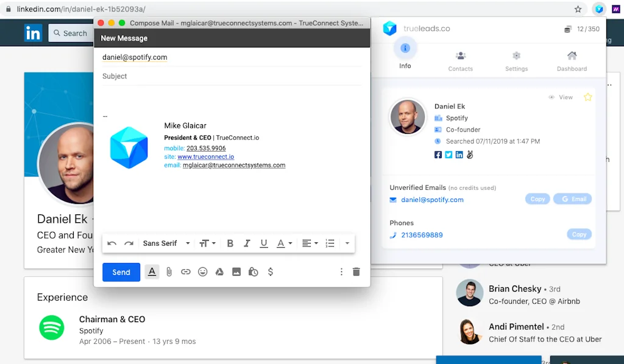Attach a file to the email
This screenshot has width=624, height=364.
point(169,272)
